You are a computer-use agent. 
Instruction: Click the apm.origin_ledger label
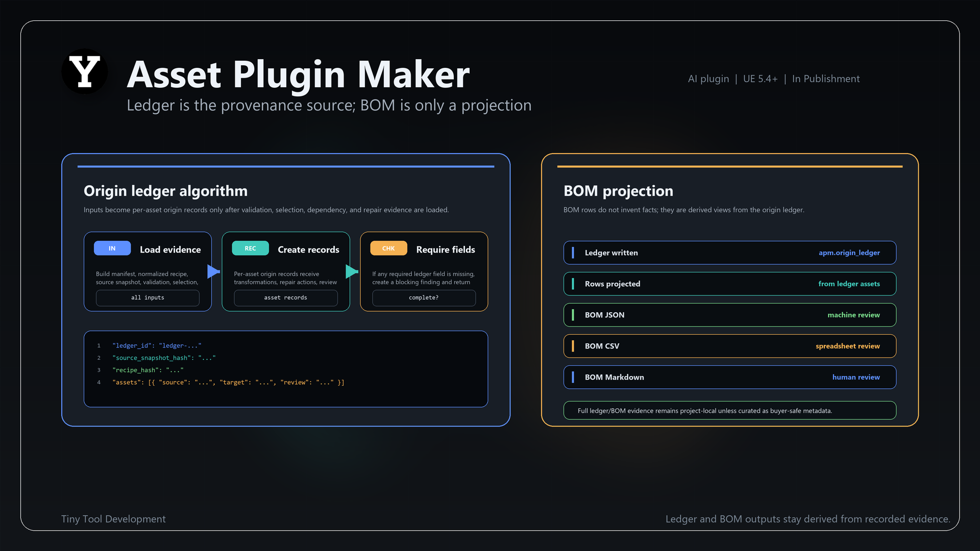coord(849,253)
